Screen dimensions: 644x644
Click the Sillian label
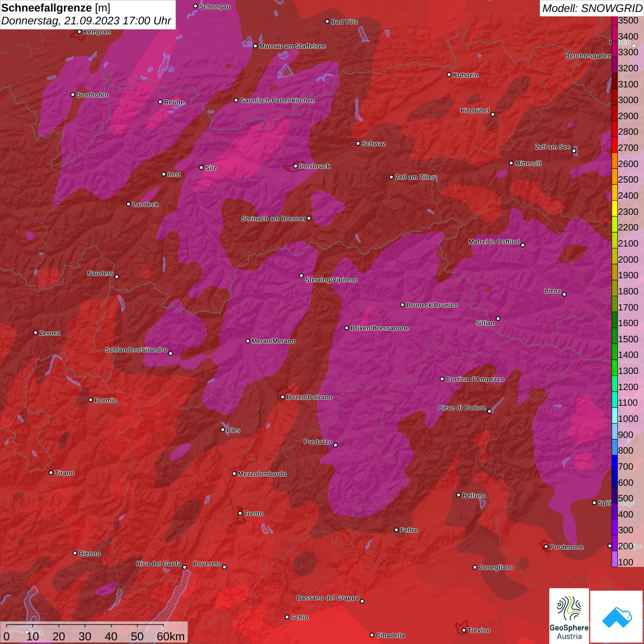click(x=485, y=323)
